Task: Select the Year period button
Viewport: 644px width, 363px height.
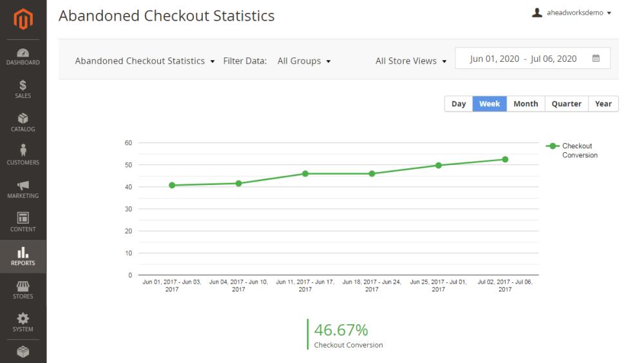Action: coord(603,104)
